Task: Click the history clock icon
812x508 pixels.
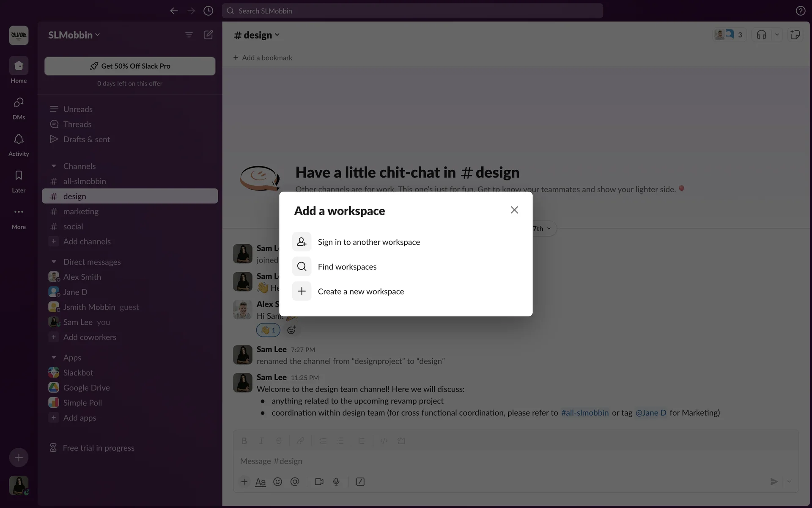Action: 208,11
